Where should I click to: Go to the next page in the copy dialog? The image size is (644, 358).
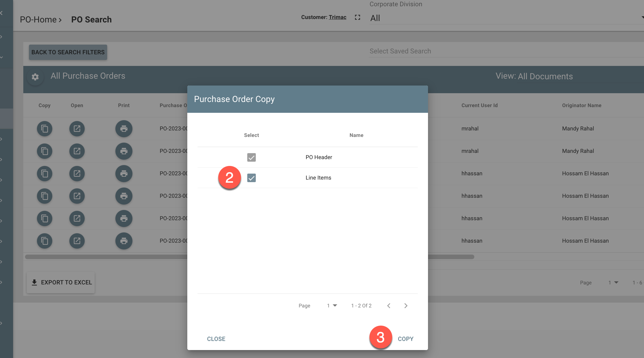(406, 306)
